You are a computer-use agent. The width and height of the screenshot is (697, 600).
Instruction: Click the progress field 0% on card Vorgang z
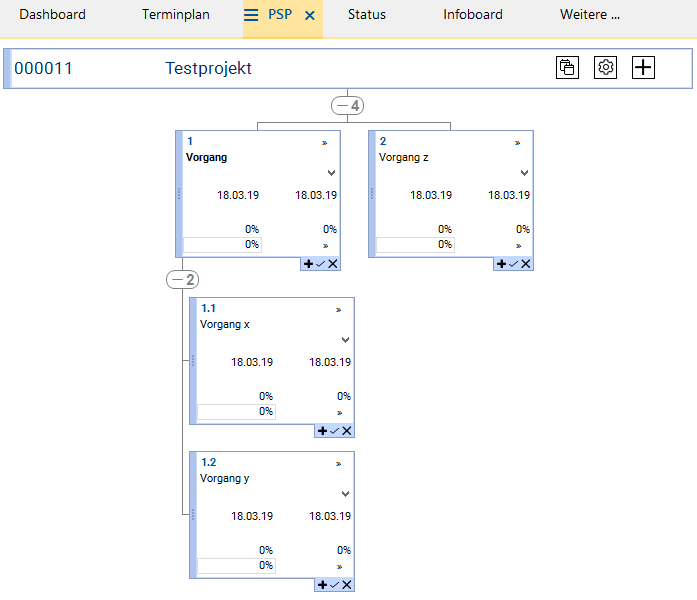click(415, 244)
